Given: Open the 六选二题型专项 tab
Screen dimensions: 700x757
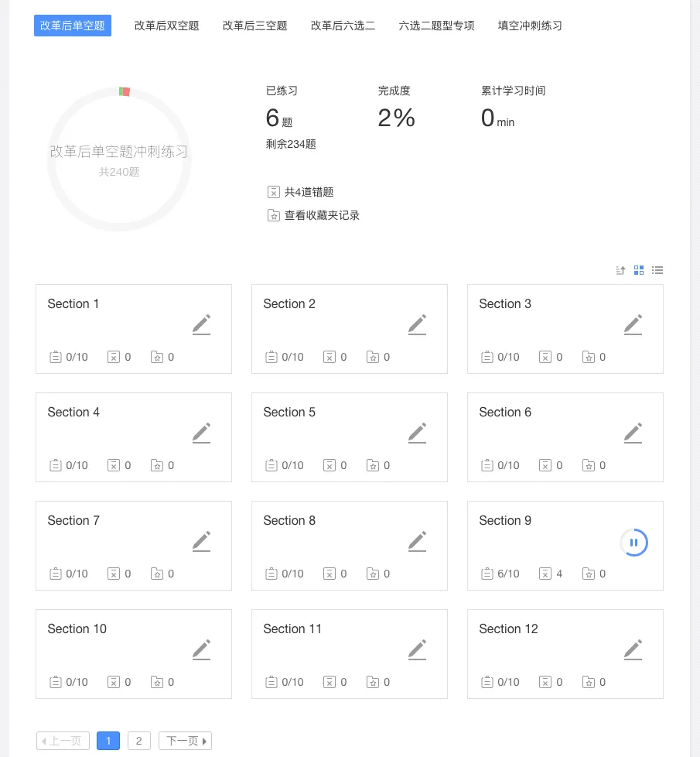Looking at the screenshot, I should pyautogui.click(x=436, y=26).
